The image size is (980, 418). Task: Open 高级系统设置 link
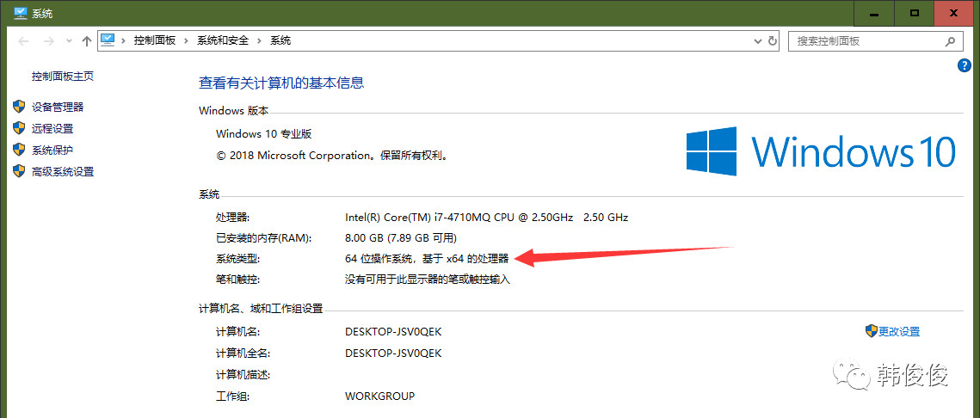[x=63, y=171]
